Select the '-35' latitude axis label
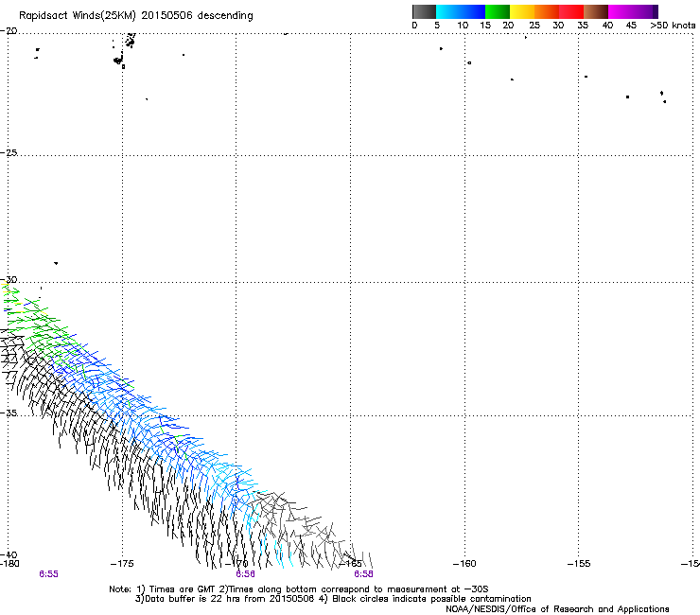The image size is (700, 615). 9,413
